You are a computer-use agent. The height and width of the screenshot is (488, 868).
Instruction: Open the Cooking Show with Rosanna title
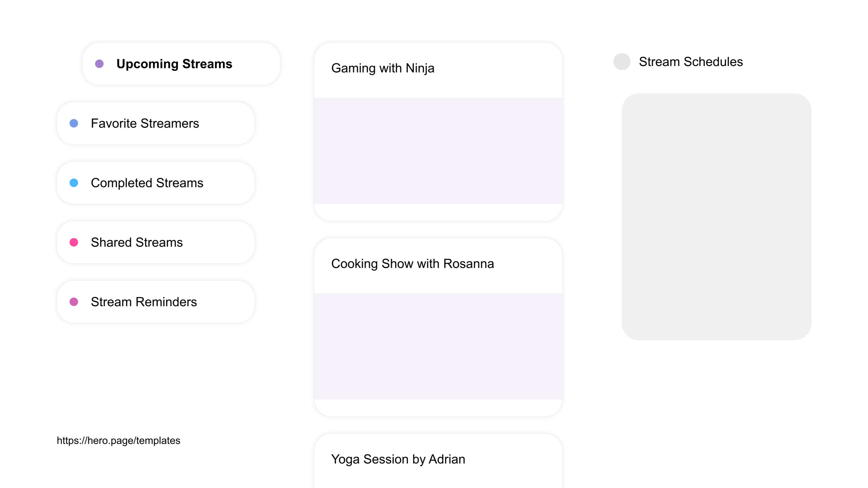(412, 264)
